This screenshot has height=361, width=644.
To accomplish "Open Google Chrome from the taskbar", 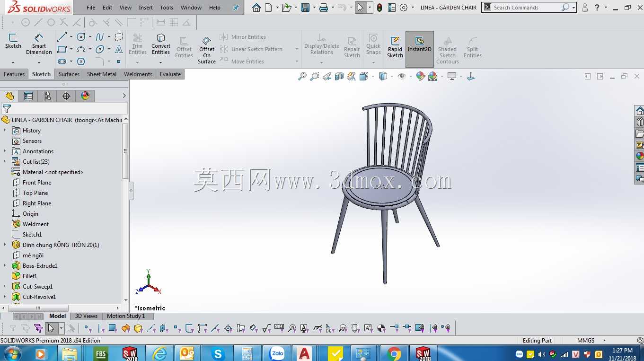I will pyautogui.click(x=394, y=353).
